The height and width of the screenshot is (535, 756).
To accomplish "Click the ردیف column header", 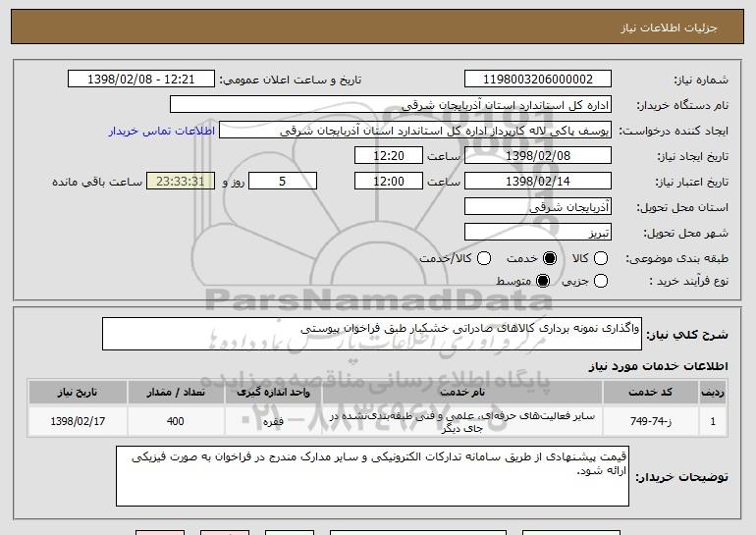I will (x=713, y=392).
